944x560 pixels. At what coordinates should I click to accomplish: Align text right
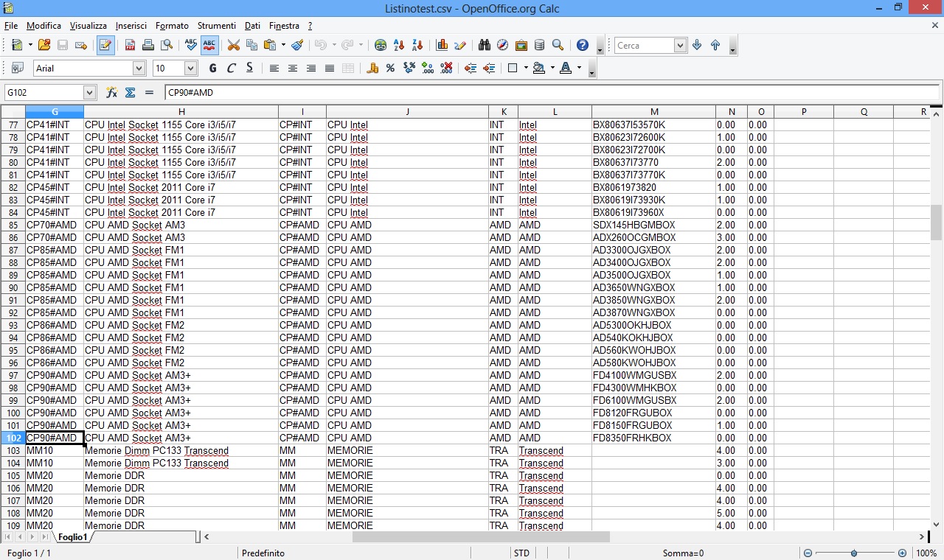click(x=311, y=68)
